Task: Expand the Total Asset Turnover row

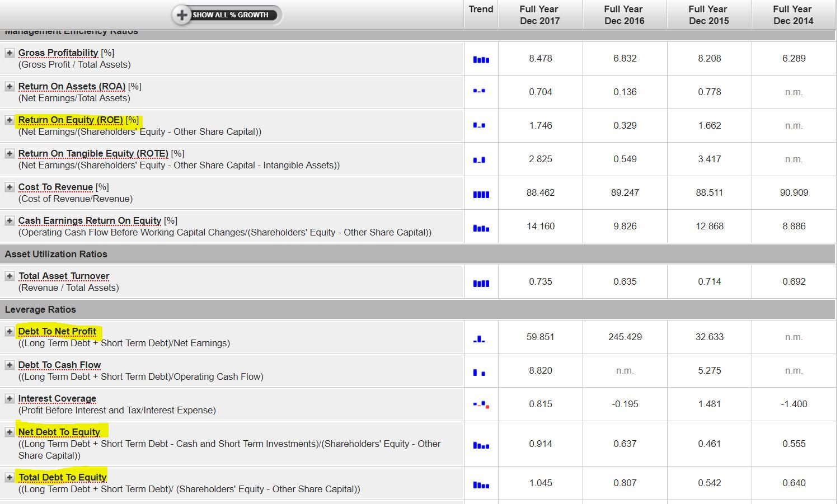Action: (x=10, y=276)
